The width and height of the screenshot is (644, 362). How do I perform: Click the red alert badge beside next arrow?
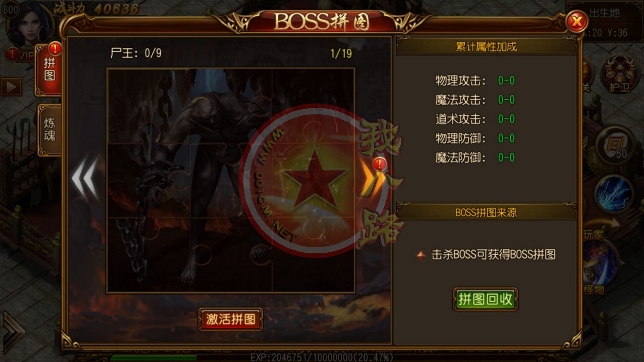380,164
